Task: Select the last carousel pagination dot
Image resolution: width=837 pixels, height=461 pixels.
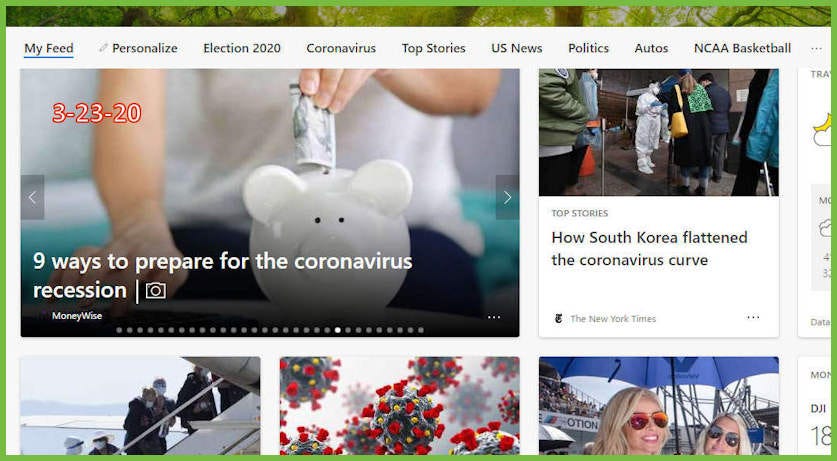Action: point(421,330)
